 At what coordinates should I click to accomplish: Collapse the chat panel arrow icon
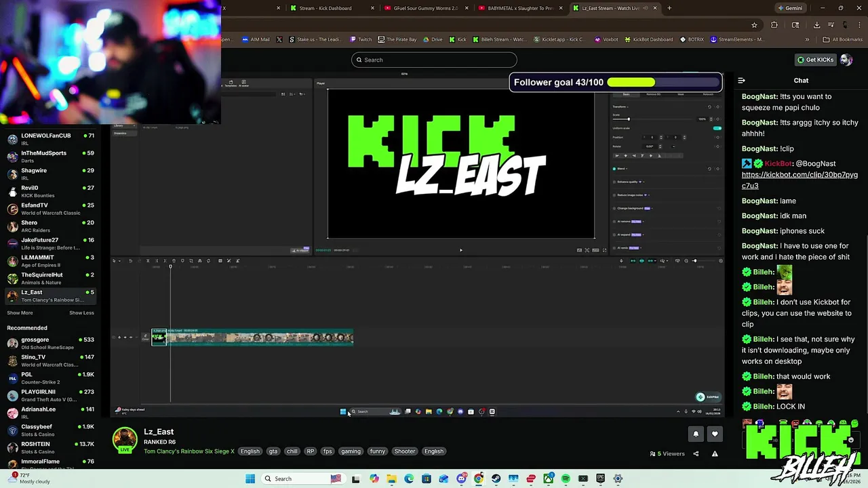point(741,81)
